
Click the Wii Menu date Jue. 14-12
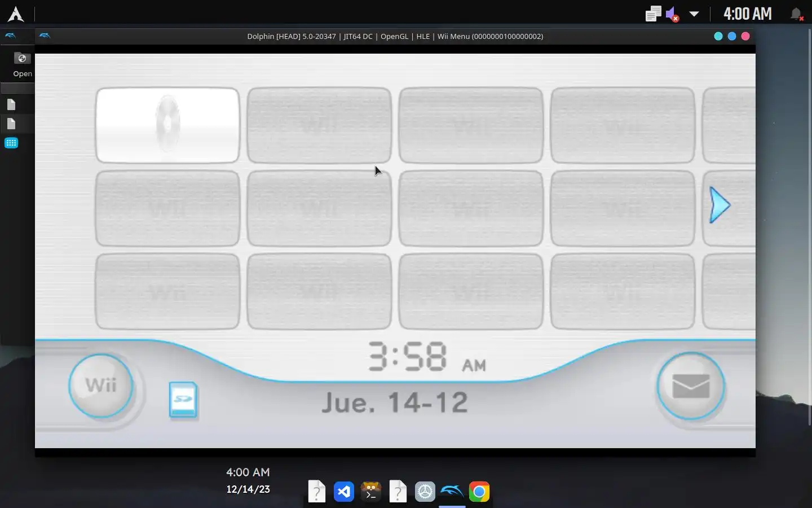click(x=395, y=402)
